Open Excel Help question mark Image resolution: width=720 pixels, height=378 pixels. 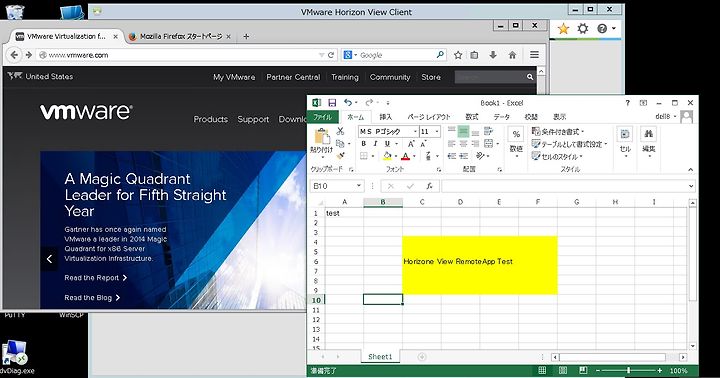(627, 103)
